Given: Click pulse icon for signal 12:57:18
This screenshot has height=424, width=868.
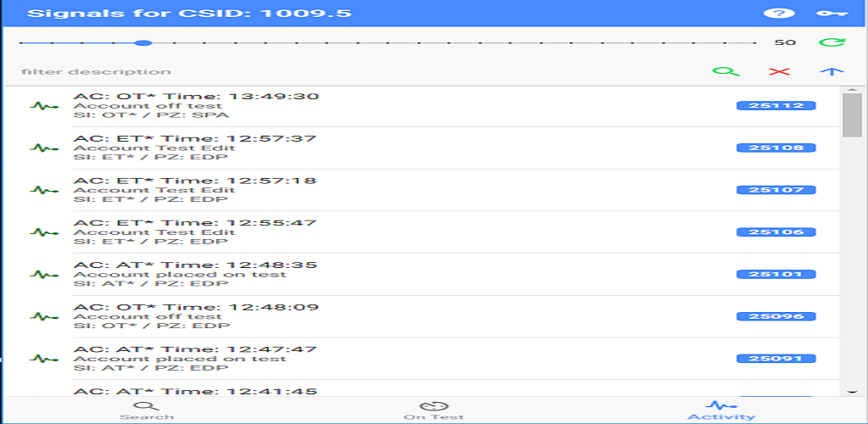Looking at the screenshot, I should [44, 190].
